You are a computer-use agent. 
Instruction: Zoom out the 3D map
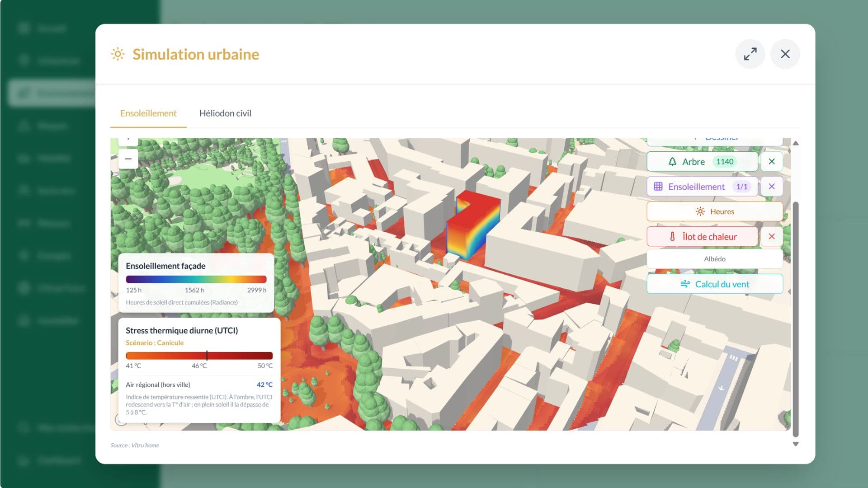128,159
